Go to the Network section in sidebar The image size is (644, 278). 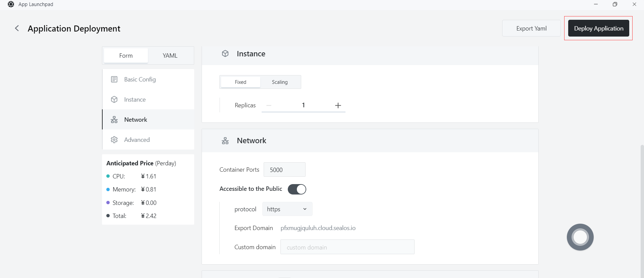click(136, 120)
